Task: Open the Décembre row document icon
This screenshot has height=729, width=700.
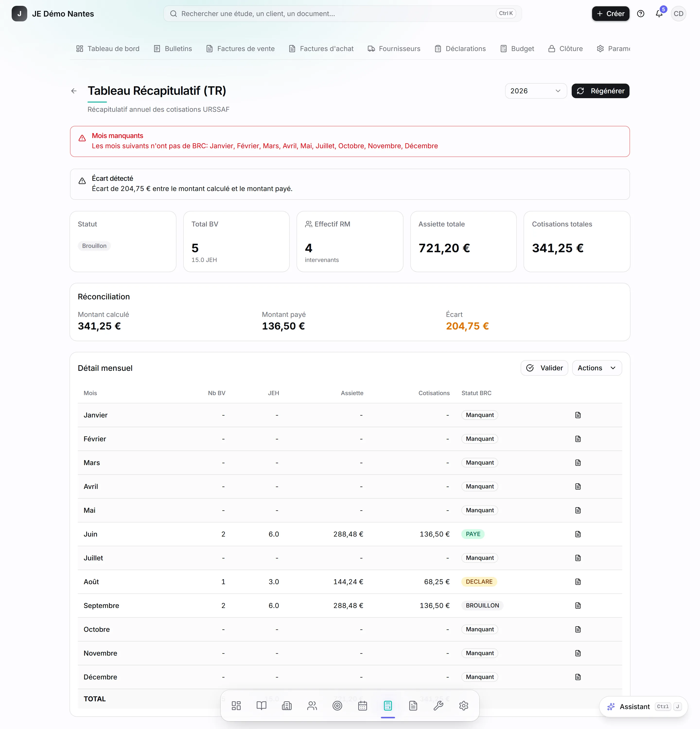Action: click(578, 677)
